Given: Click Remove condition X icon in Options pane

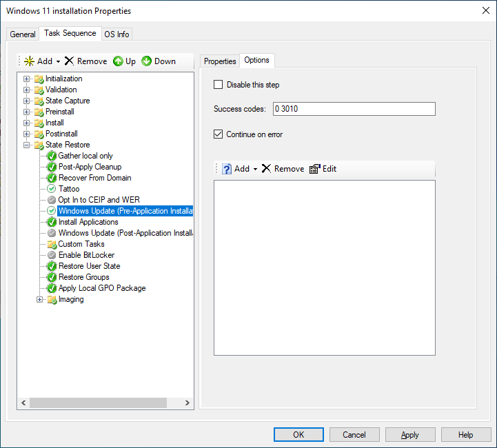Looking at the screenshot, I should coord(266,169).
